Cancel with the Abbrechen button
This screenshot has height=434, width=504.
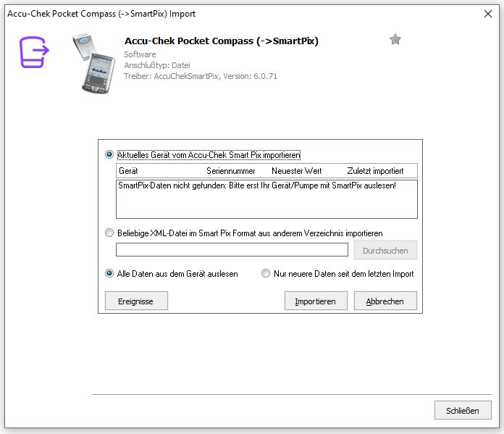385,301
